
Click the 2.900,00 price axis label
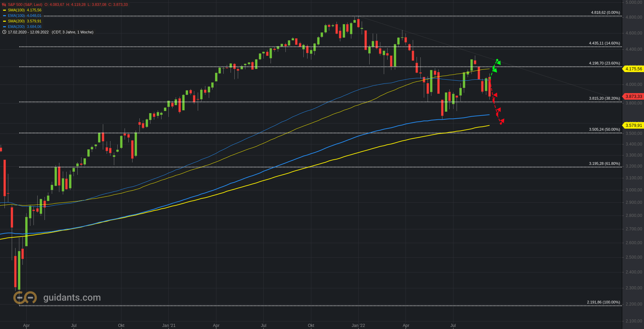[x=634, y=202]
